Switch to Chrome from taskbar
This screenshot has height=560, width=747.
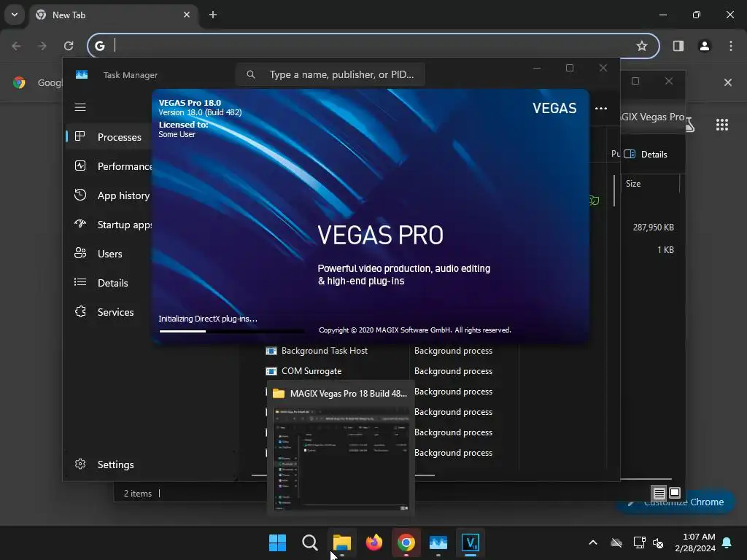(x=406, y=542)
